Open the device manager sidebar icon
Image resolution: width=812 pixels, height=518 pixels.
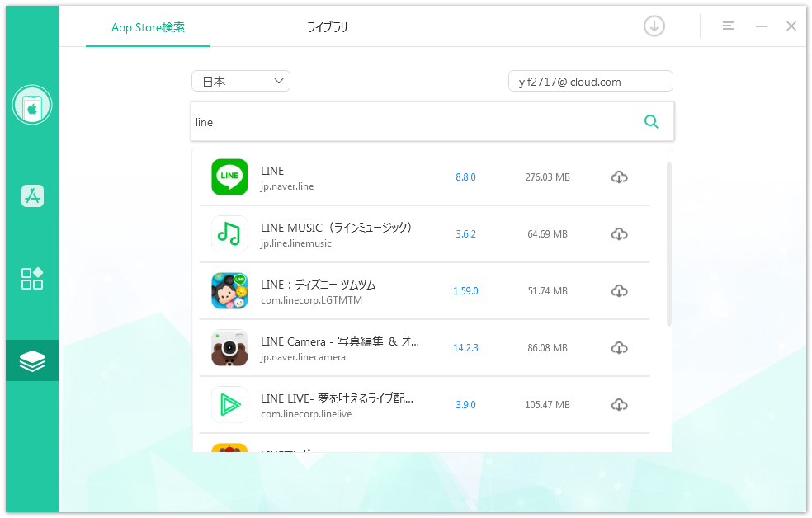[x=32, y=105]
